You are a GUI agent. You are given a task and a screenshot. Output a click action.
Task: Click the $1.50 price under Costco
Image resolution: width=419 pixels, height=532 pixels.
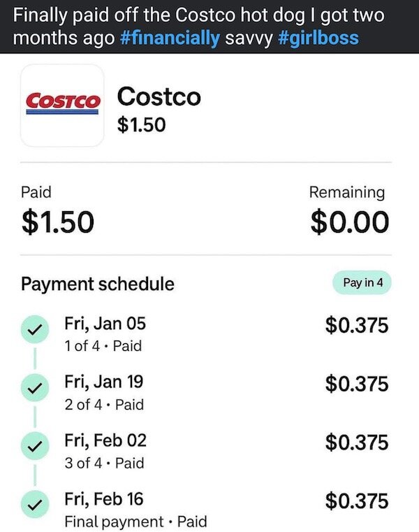pyautogui.click(x=142, y=124)
